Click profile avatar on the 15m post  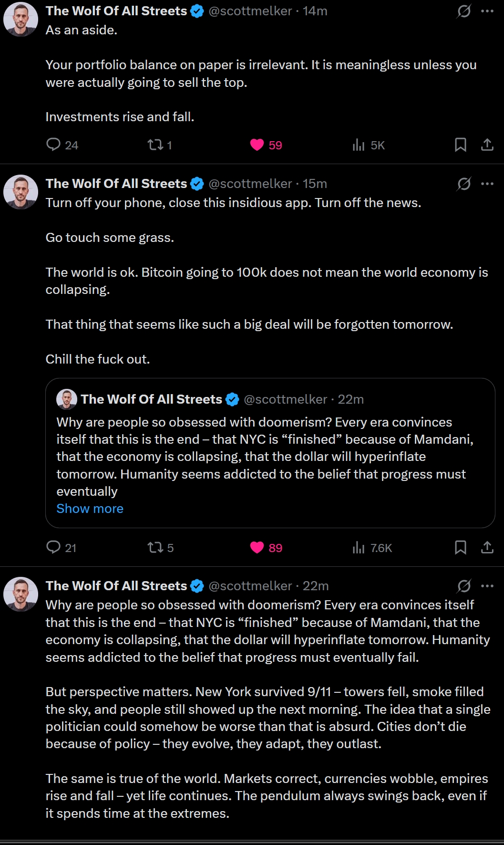[21, 192]
